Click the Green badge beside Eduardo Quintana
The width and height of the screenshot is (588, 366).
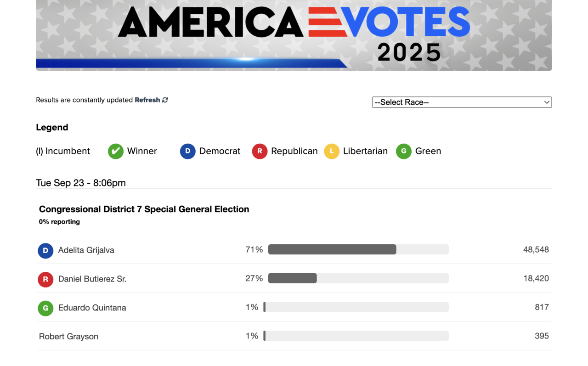click(x=45, y=308)
